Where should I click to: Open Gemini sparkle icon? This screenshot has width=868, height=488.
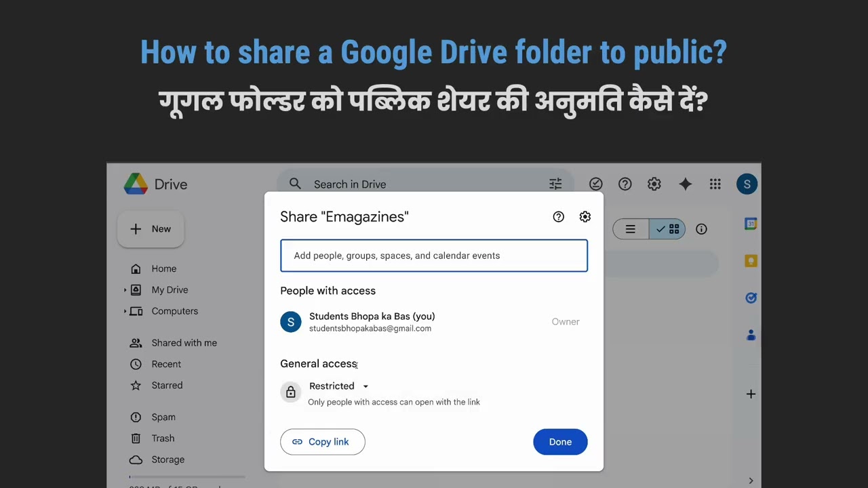(x=686, y=184)
